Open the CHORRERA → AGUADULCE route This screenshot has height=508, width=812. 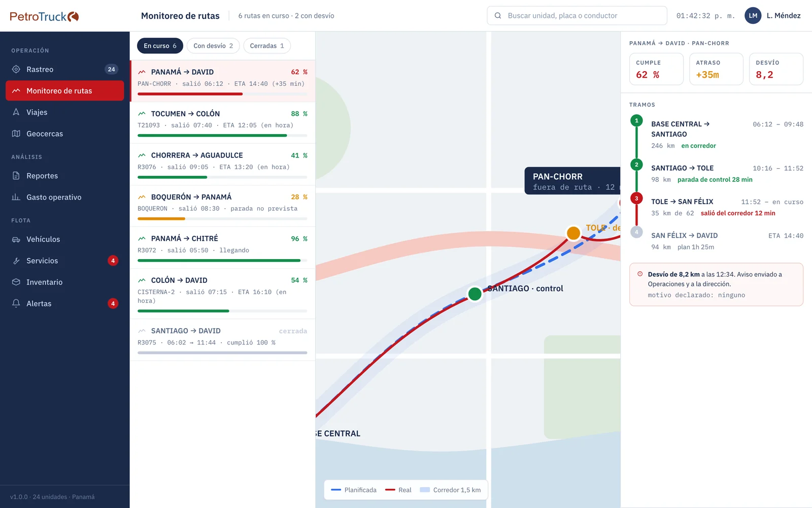pos(222,165)
